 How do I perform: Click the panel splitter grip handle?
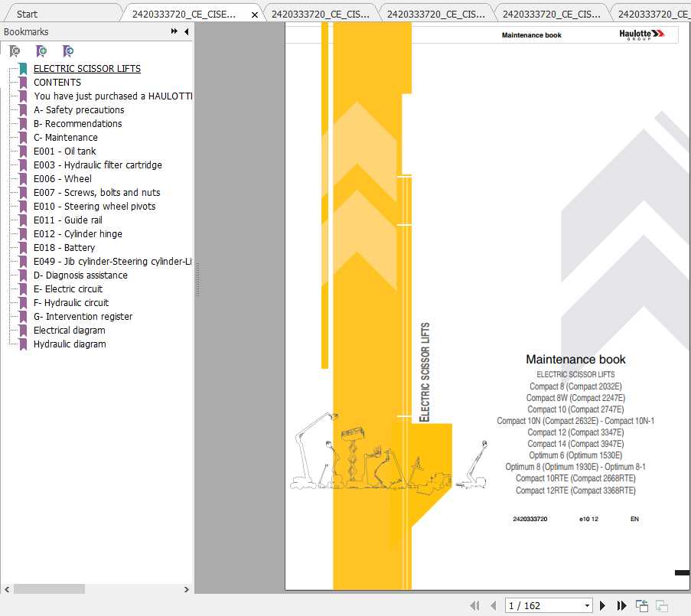[x=198, y=279]
